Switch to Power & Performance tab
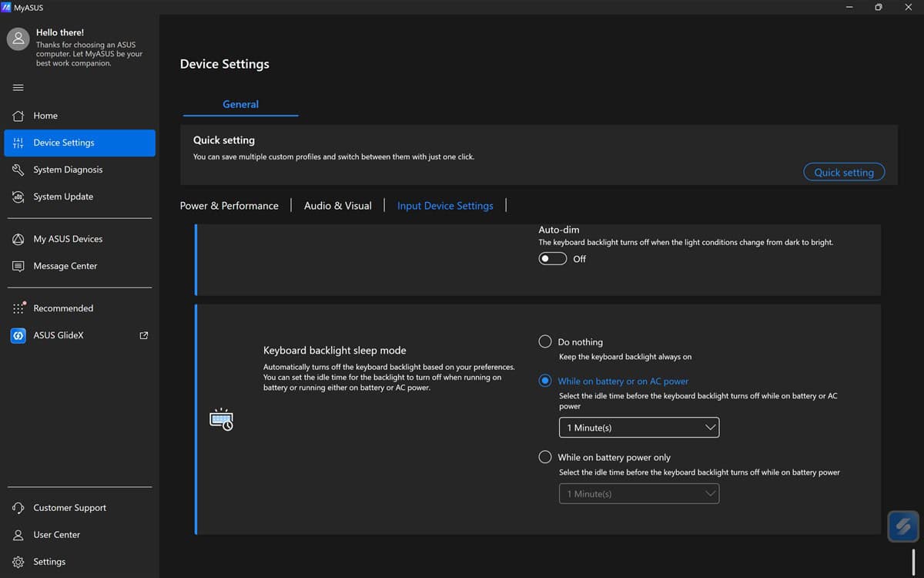Image resolution: width=924 pixels, height=578 pixels. point(229,206)
